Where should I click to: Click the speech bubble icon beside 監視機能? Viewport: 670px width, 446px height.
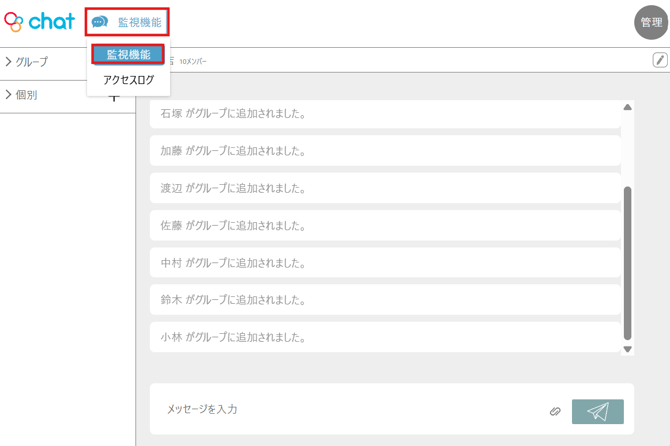[100, 22]
